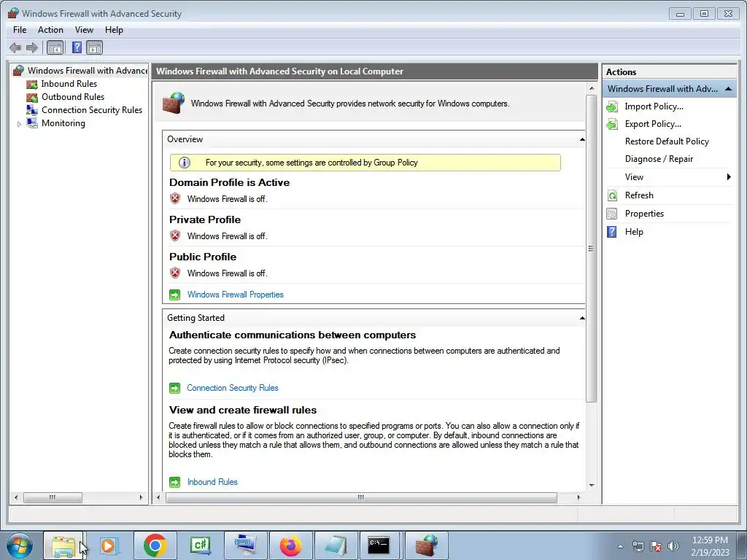Viewport: 747px width, 560px height.
Task: Click green arrow icon beside Connection Security Rules link
Action: click(175, 388)
